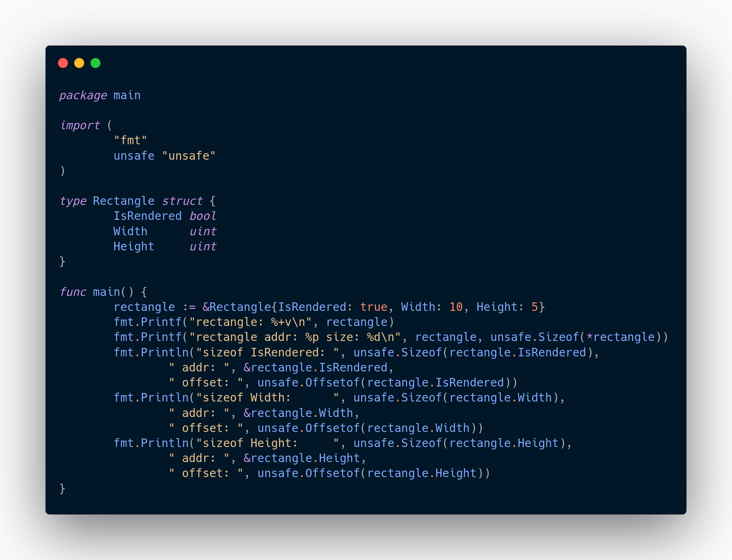Click the uint type of Height field

[203, 247]
